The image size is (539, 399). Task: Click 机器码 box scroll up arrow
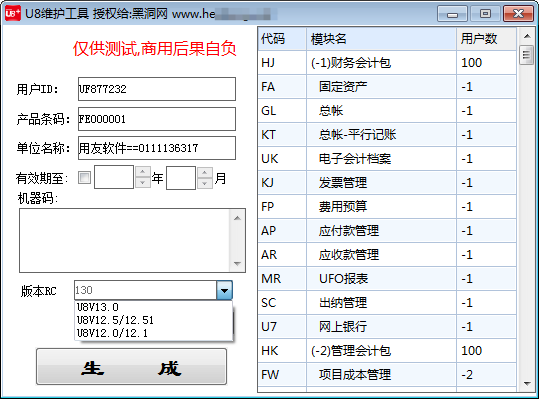click(x=237, y=218)
